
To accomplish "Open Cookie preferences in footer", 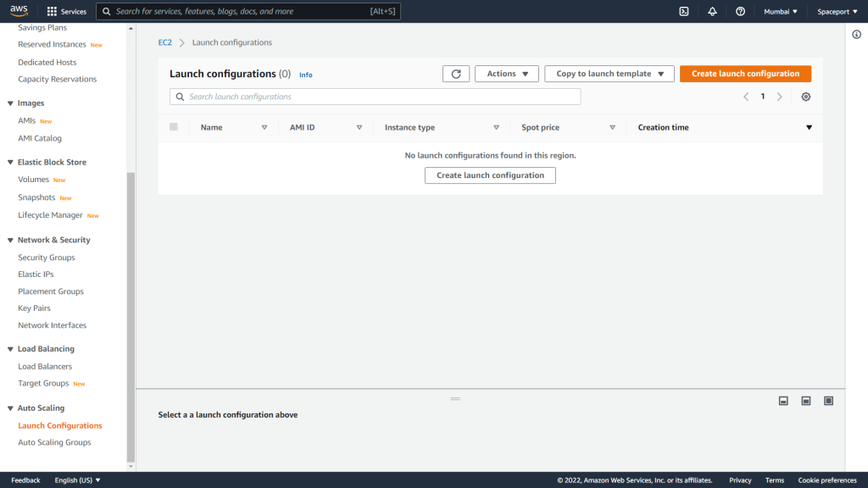I will tap(827, 480).
